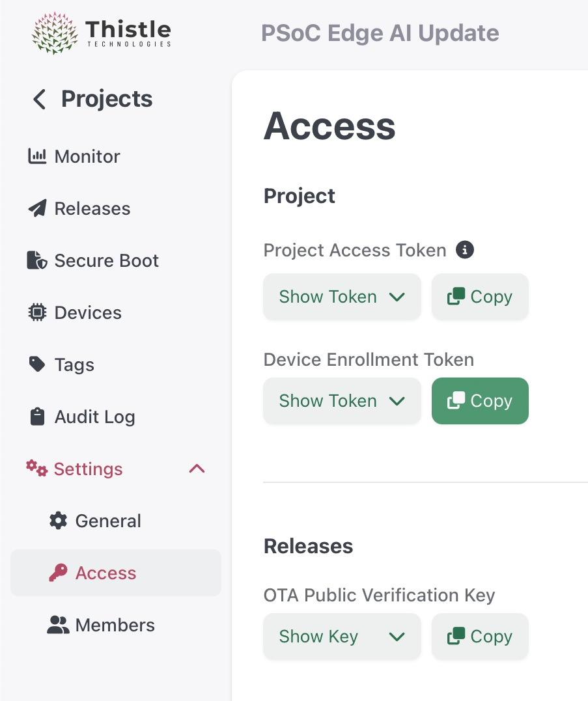Select the Releases paper plane icon
The width and height of the screenshot is (588, 701).
click(39, 208)
